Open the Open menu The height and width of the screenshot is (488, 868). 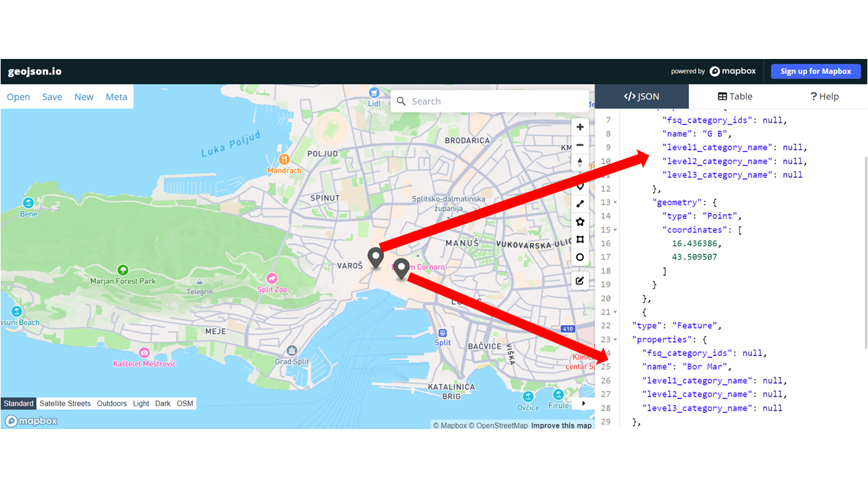[x=18, y=97]
